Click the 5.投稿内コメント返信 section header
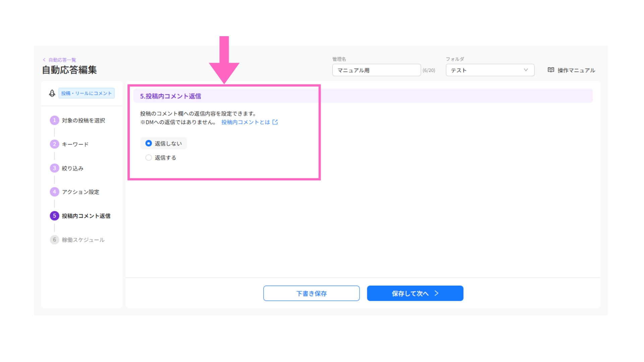 pyautogui.click(x=363, y=96)
